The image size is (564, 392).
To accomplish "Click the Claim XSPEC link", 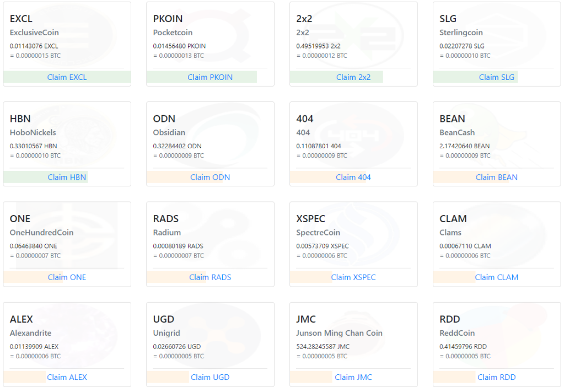I will 353,277.
